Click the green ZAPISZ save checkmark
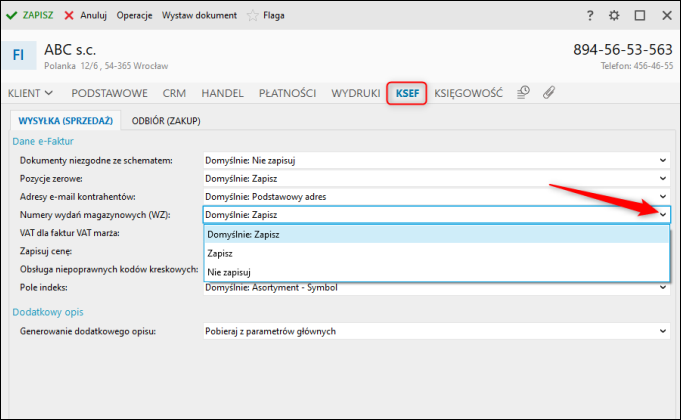 (13, 16)
